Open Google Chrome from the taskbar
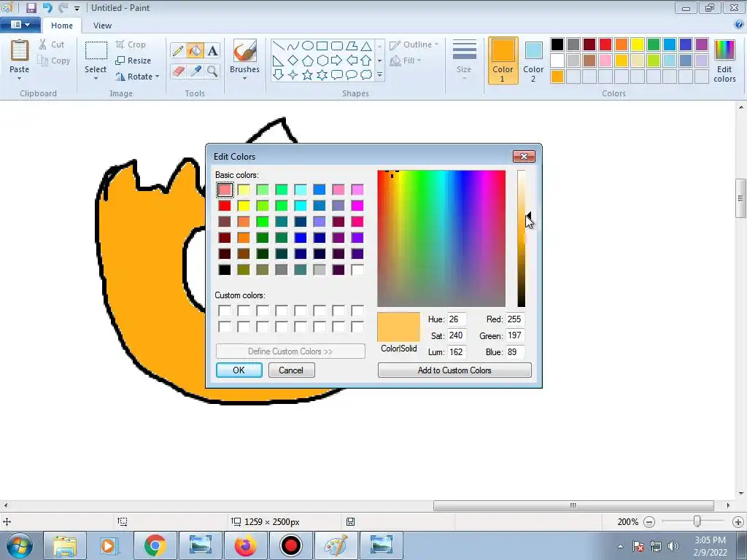 tap(155, 545)
